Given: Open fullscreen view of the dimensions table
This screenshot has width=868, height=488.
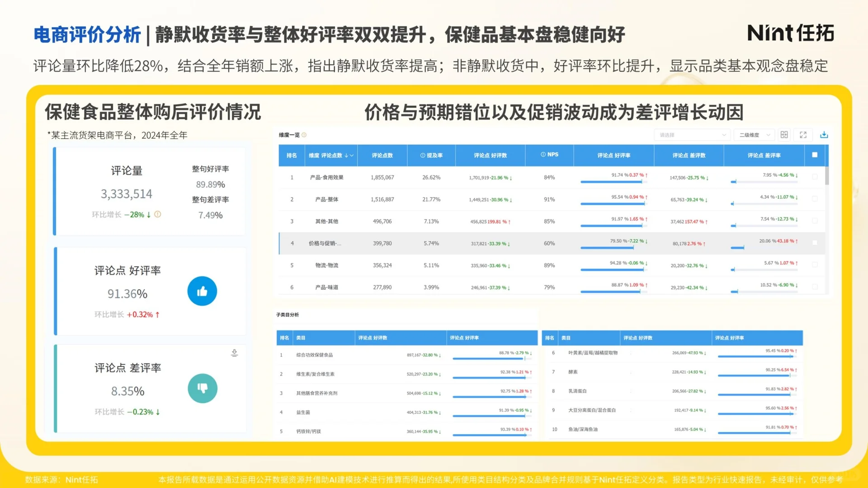Looking at the screenshot, I should [x=803, y=135].
